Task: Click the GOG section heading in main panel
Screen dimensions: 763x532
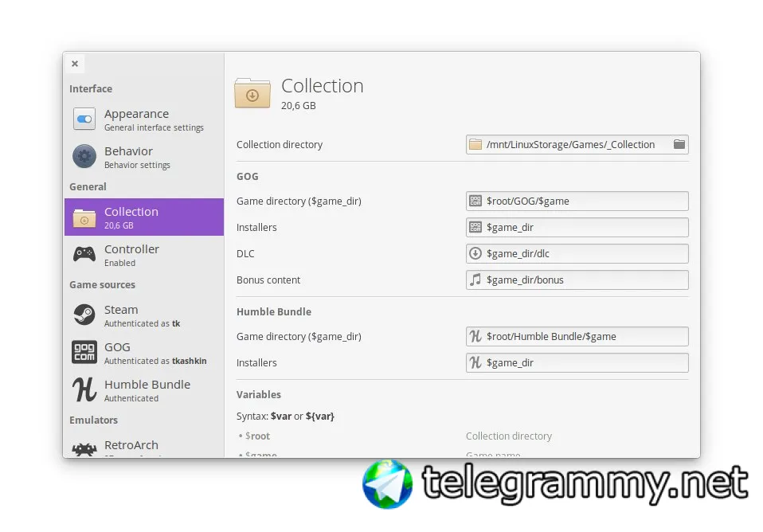Action: (x=247, y=177)
